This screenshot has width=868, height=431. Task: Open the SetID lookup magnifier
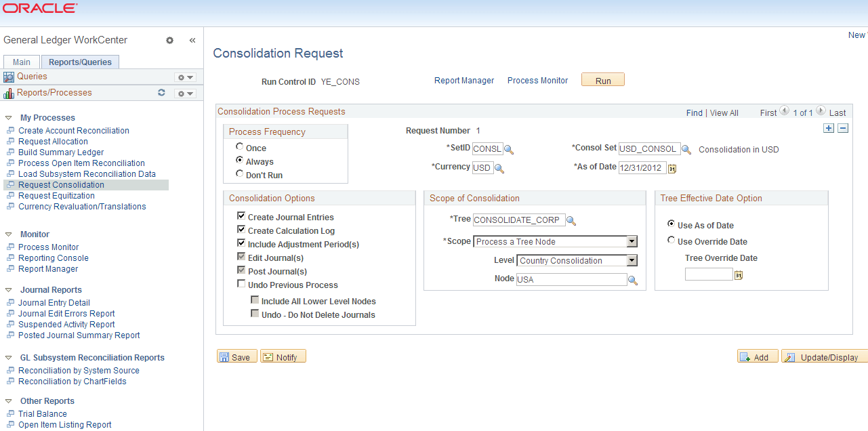point(509,149)
